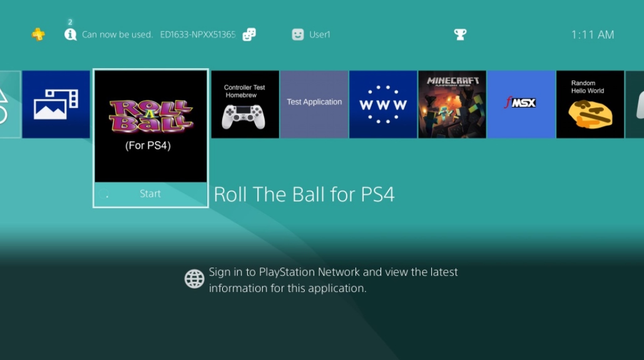644x360 pixels.
Task: Select the Roll A Ball cover image
Action: [x=151, y=126]
